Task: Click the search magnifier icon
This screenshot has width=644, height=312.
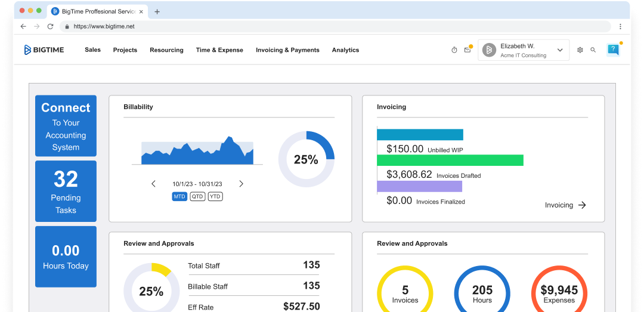Action: pos(593,50)
